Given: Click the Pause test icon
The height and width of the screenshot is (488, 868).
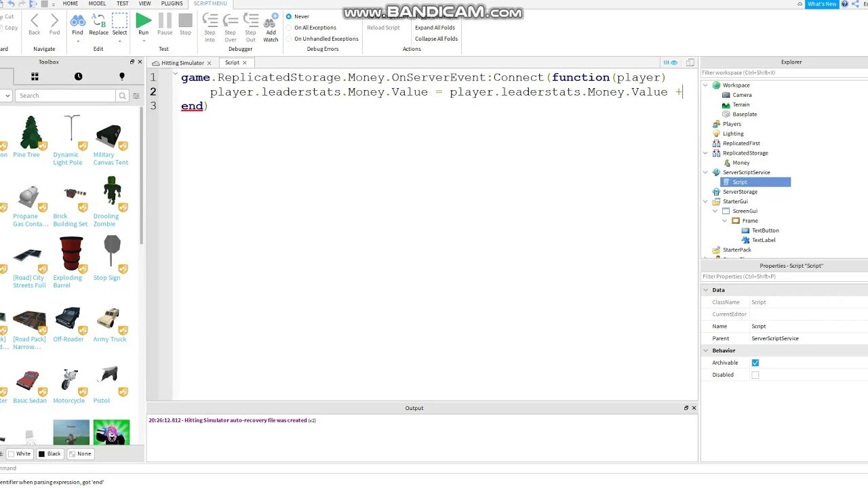Looking at the screenshot, I should pyautogui.click(x=165, y=20).
